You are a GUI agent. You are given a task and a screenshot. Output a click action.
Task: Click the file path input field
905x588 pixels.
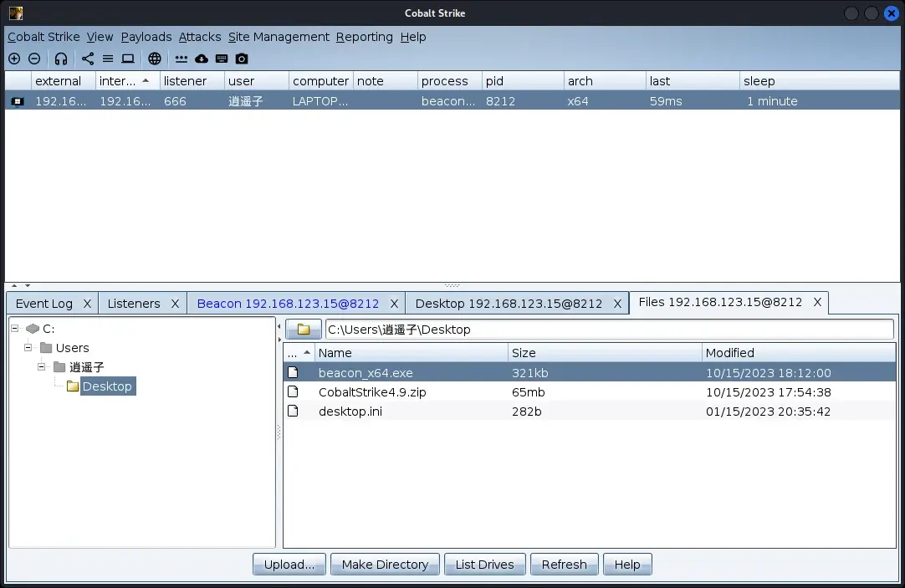610,330
